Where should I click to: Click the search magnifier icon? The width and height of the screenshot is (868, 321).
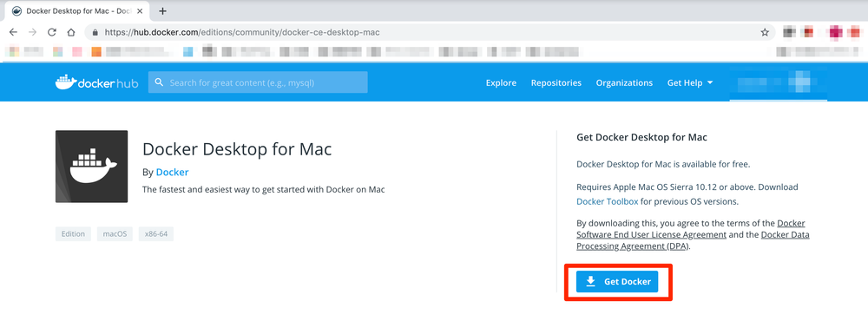tap(160, 82)
